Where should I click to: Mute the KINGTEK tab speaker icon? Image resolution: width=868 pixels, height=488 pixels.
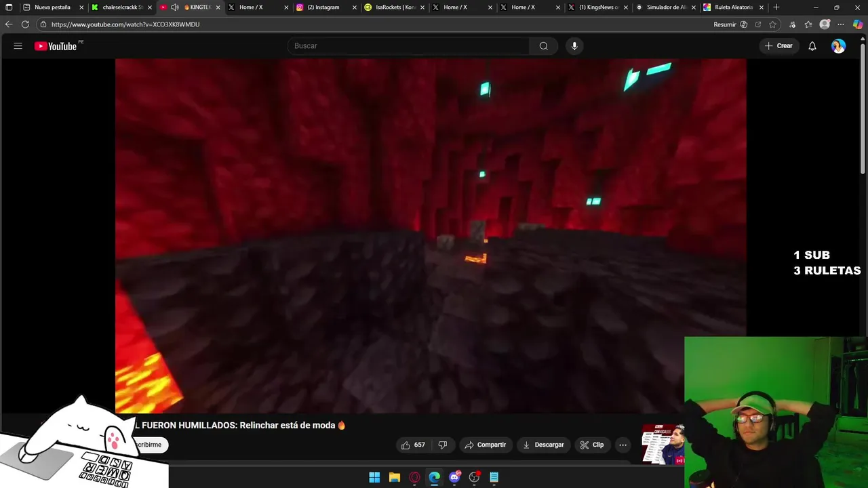click(x=175, y=7)
